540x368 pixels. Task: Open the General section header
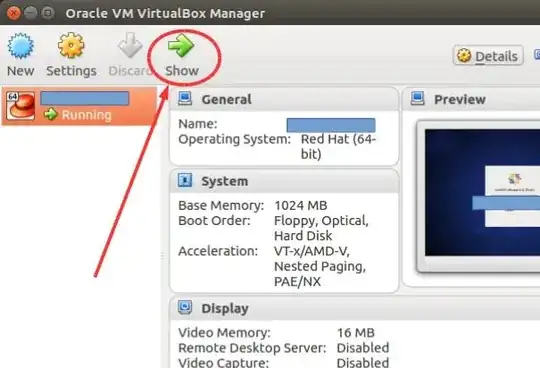[284, 99]
